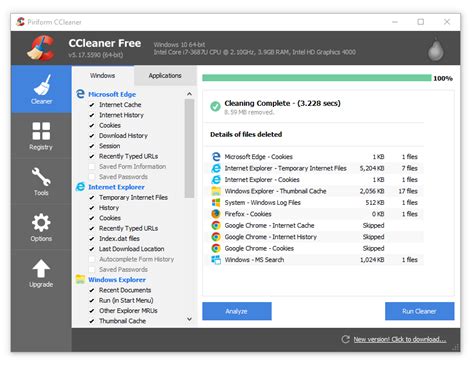This screenshot has height=369, width=474.
Task: Collapse the Internet Explorer category heading
Action: tap(116, 187)
